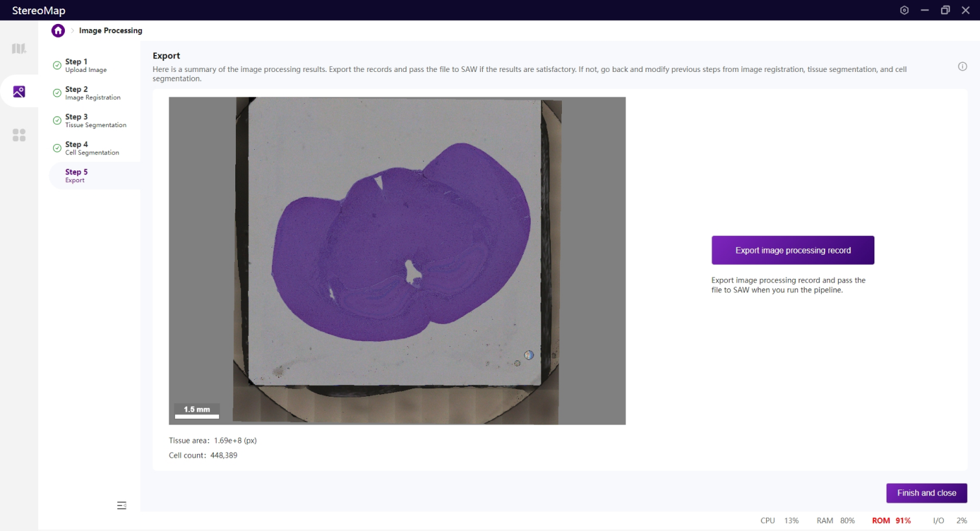Click the ROM 91% status indicator
The height and width of the screenshot is (531, 980).
click(891, 521)
